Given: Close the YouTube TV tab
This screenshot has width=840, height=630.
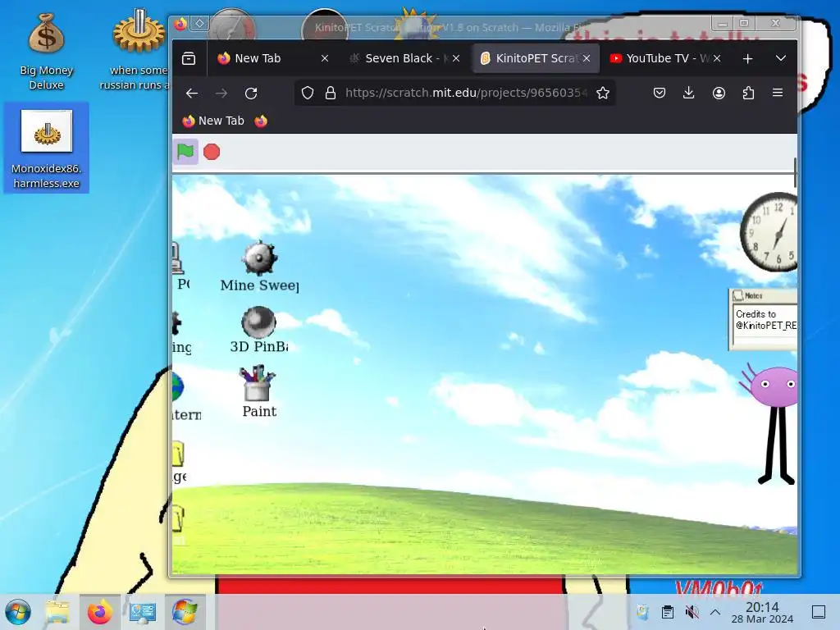Looking at the screenshot, I should point(717,58).
